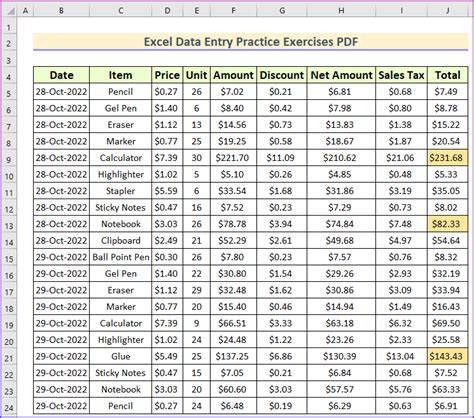Click highlighted total $231.68 cell
This screenshot has width=474, height=418.
(448, 158)
